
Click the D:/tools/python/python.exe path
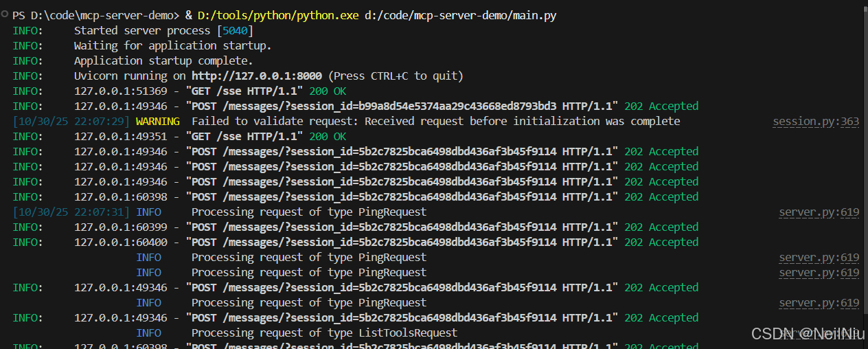(278, 15)
